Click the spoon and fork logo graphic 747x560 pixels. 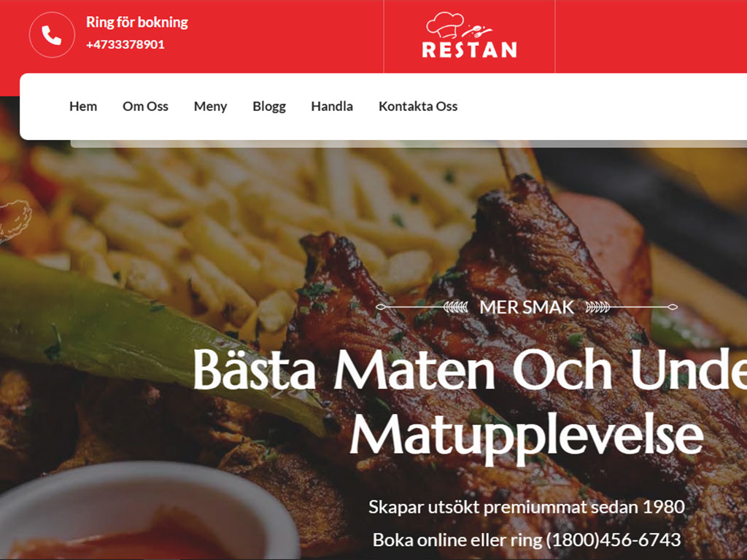[x=477, y=31]
